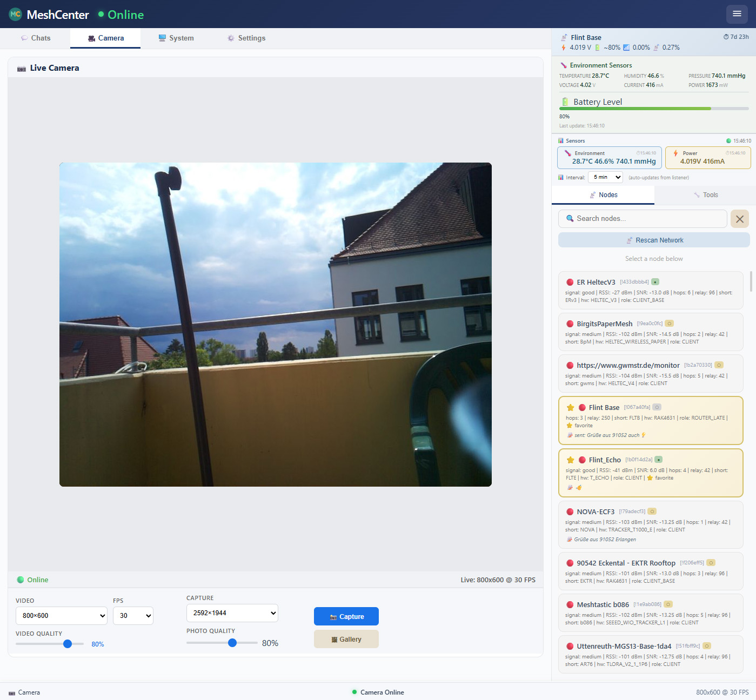Click the badge next to BirgitsPaperMesh ID

click(x=669, y=324)
